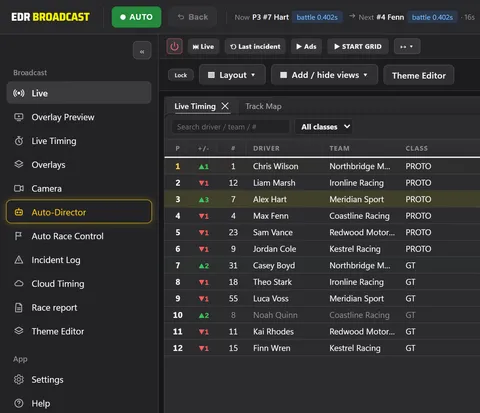Click the question mark icon next to Help

coord(19,403)
